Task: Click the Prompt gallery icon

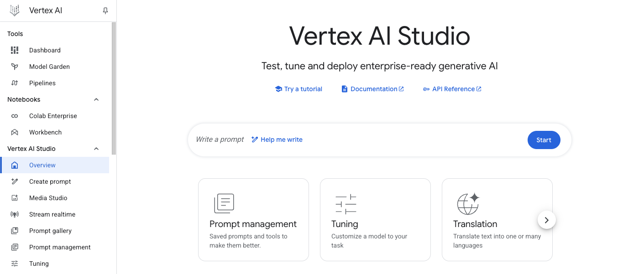Action: pyautogui.click(x=15, y=231)
